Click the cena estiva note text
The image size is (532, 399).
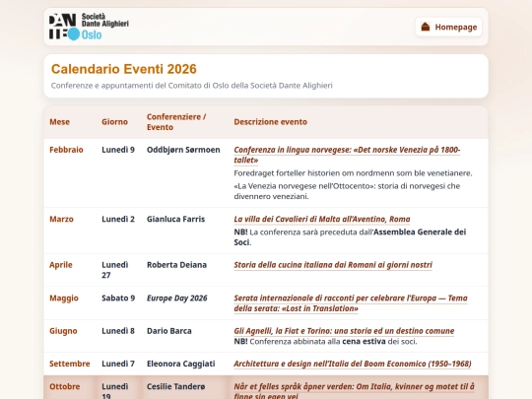pyautogui.click(x=364, y=341)
